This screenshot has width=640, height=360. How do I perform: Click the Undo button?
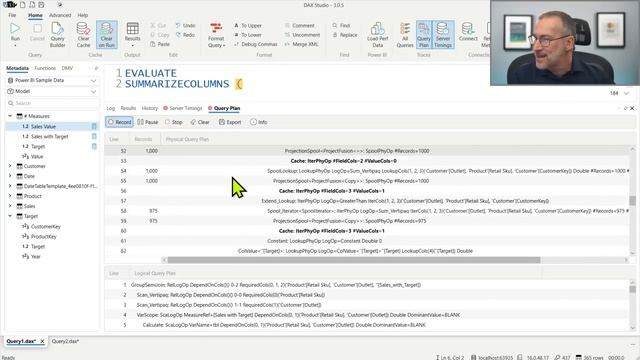point(186,25)
